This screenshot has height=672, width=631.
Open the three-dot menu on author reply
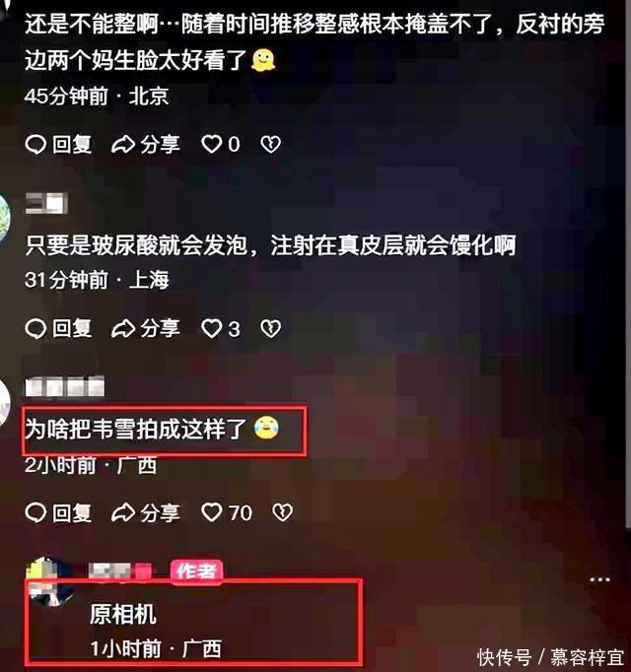(x=599, y=579)
